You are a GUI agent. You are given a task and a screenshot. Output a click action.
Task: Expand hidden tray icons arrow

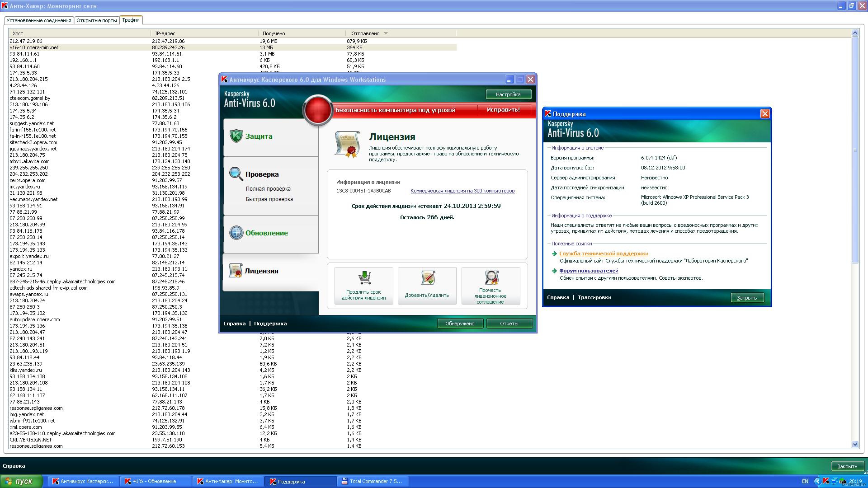pos(817,481)
